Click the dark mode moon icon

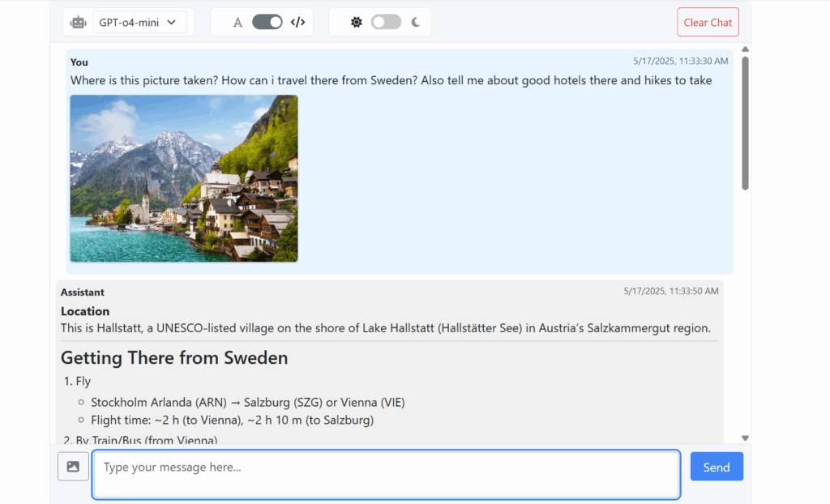[x=414, y=22]
